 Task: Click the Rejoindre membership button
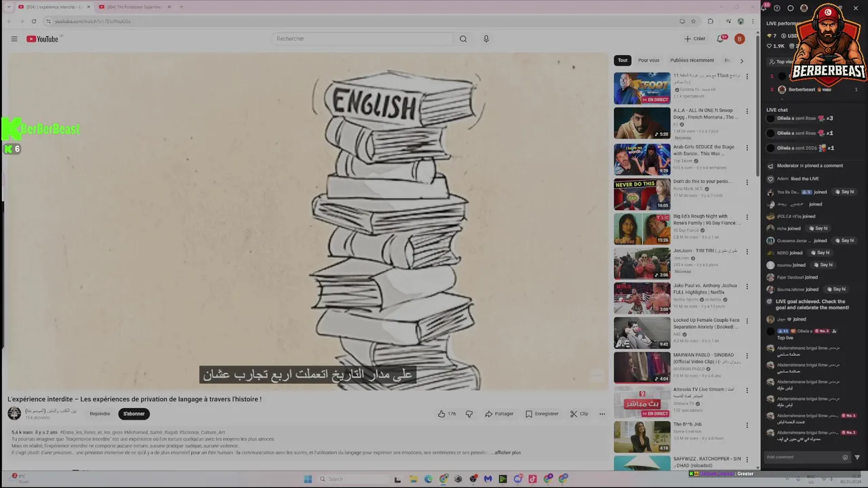[100, 413]
